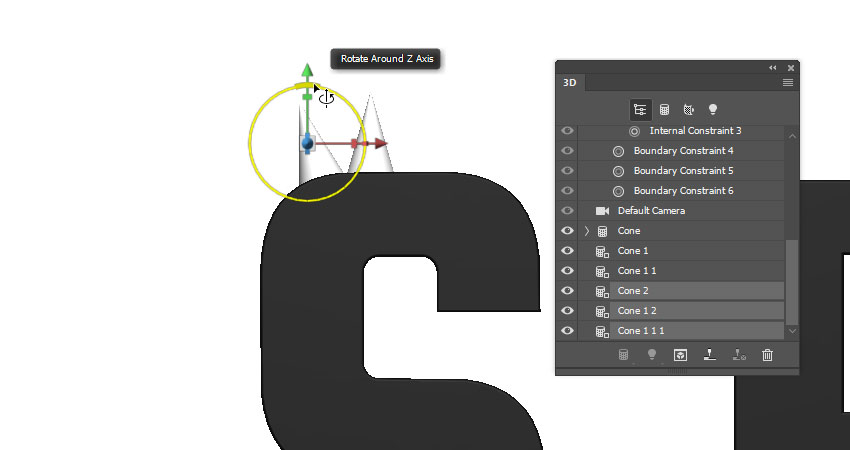Collapse the 3D panel with double arrows
Screen dimensions: 850x450
tap(772, 68)
